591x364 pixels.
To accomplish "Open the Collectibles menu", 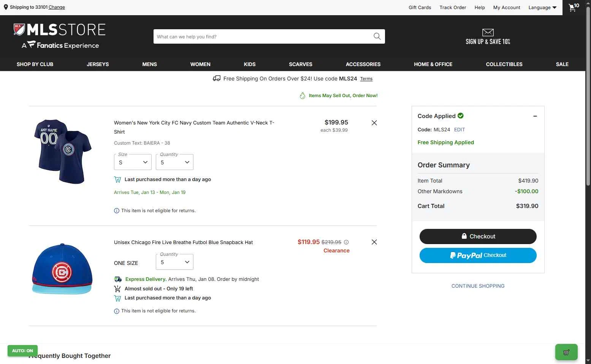I will click(504, 64).
